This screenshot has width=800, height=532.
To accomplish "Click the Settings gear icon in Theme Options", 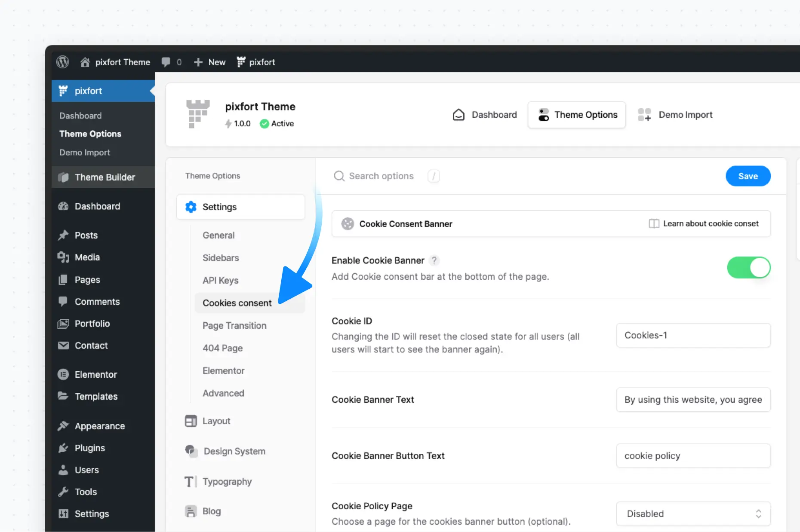I will pos(191,207).
